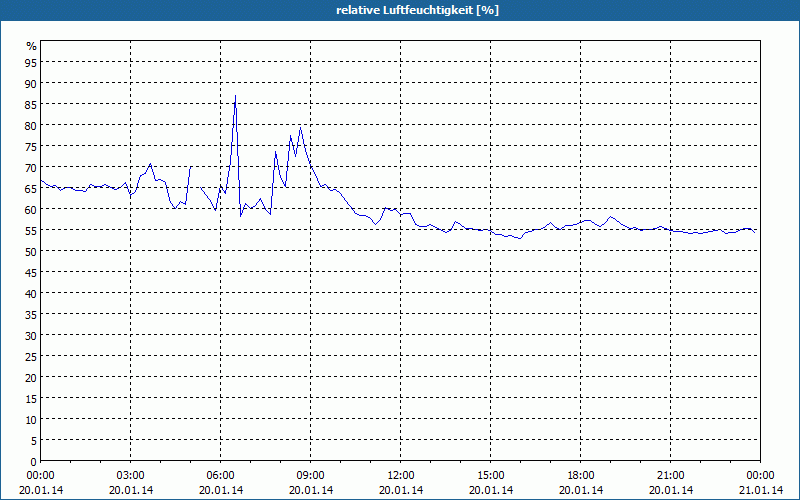Screen dimensions: 800x500
Task: Select the 65 y-axis label
Action: tap(31, 188)
